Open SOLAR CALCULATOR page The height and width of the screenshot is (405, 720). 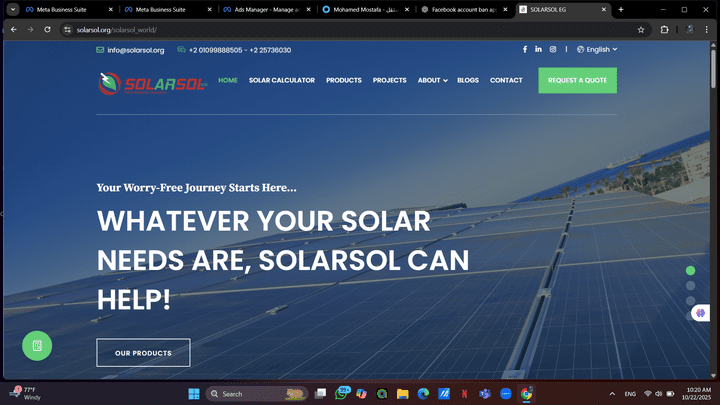(282, 80)
